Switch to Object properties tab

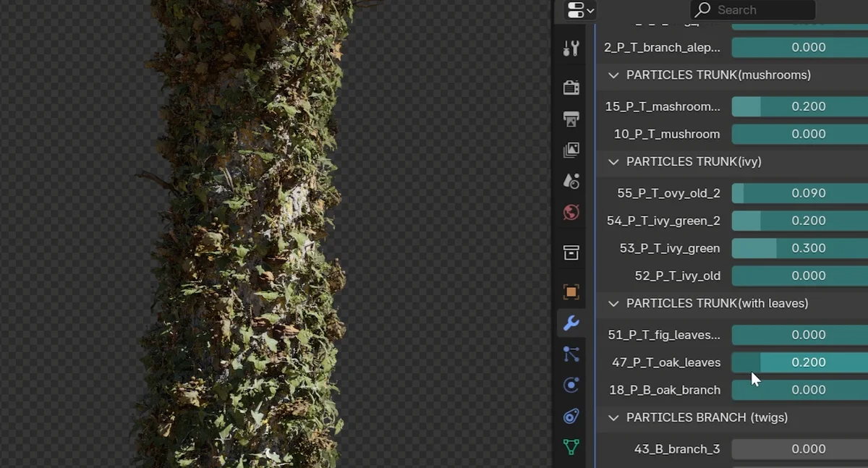(x=571, y=292)
